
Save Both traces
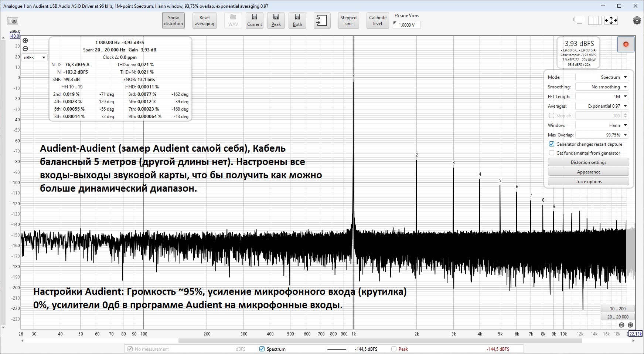[x=297, y=20]
